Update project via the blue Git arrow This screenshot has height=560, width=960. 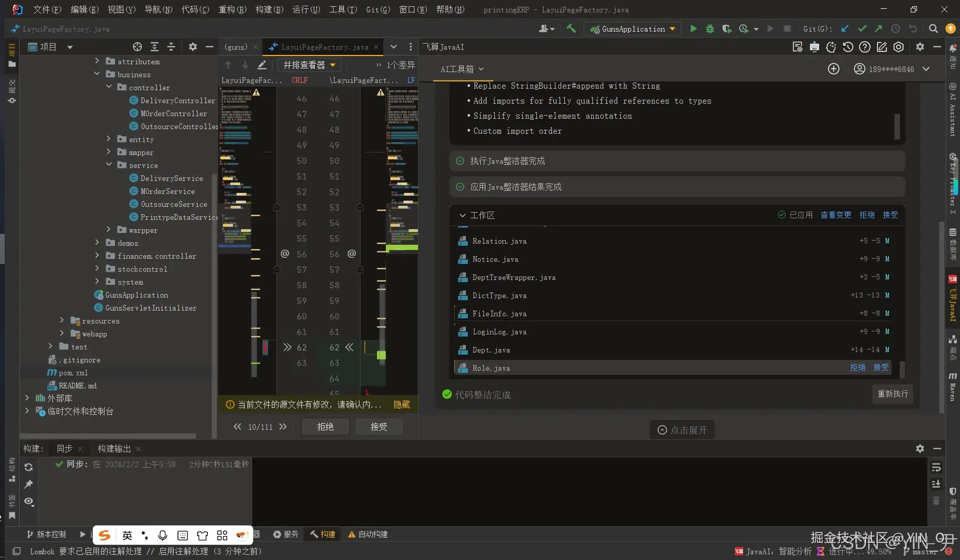tap(845, 29)
